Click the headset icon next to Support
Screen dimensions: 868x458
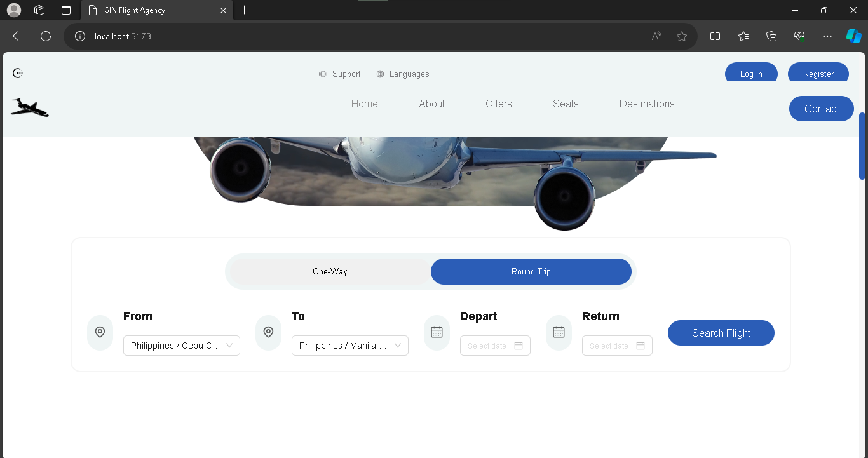tap(323, 74)
